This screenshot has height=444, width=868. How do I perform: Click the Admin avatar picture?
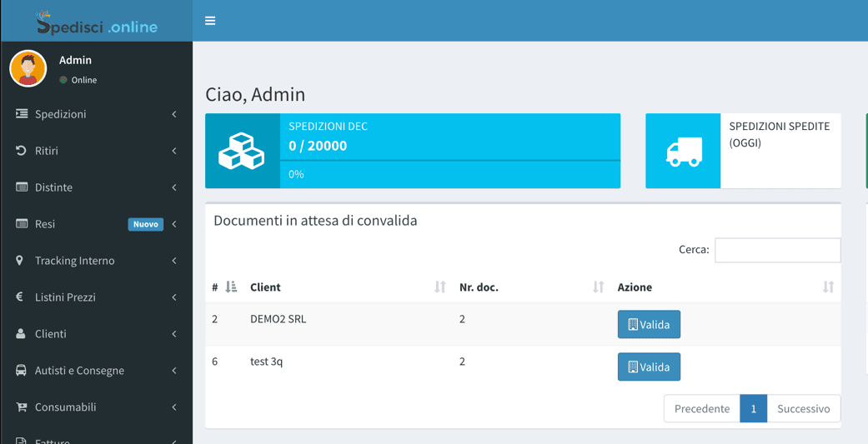(28, 68)
